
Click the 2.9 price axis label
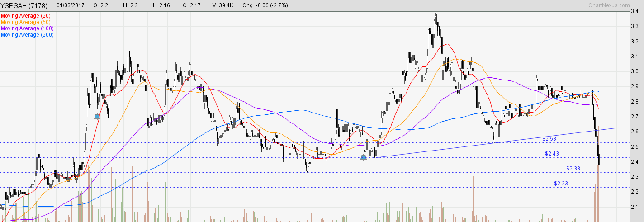pyautogui.click(x=635, y=86)
